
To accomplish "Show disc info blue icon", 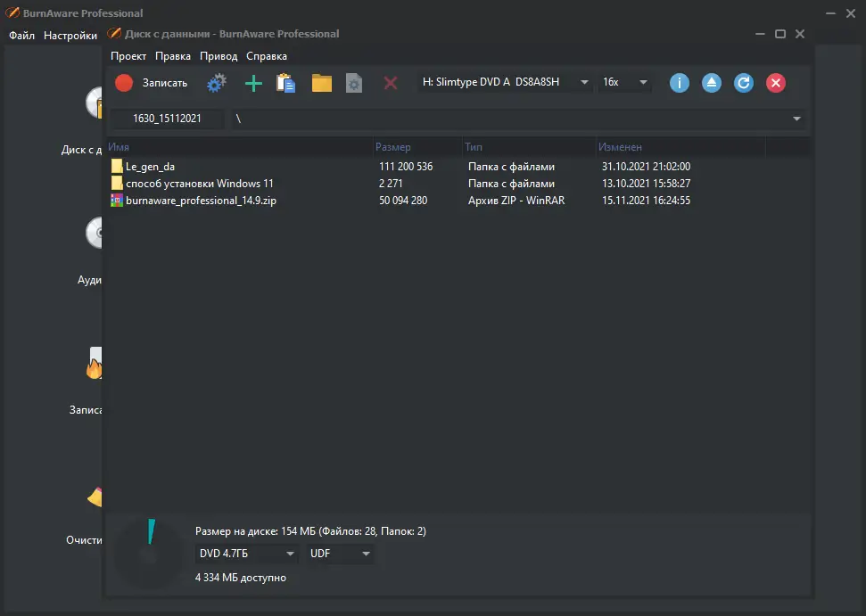I will coord(680,83).
